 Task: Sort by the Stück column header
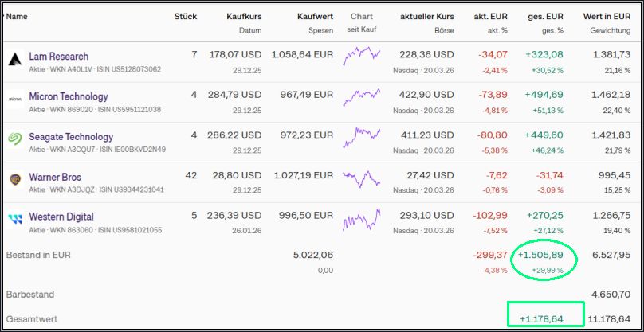click(185, 16)
